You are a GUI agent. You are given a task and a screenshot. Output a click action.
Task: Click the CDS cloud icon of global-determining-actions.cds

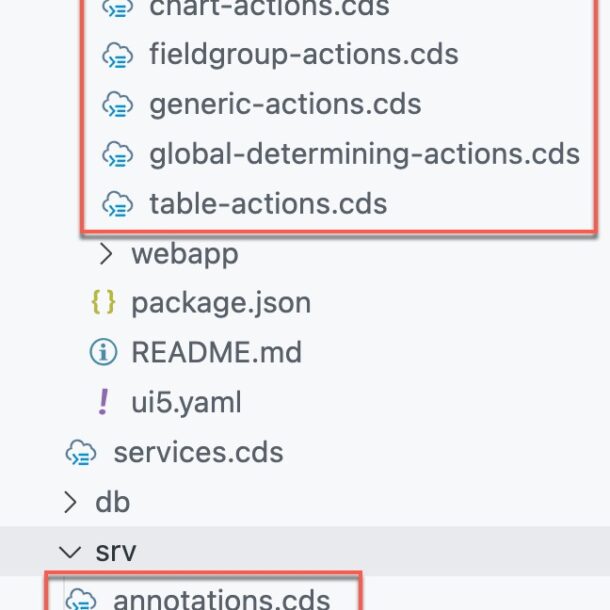(x=117, y=154)
